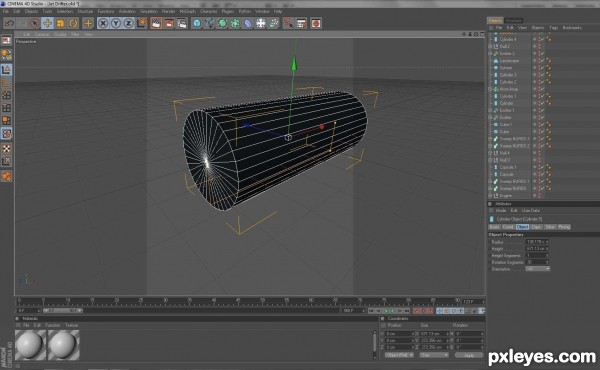Viewport: 600px width, 370px height.
Task: Click the first green play button in transport
Action: [386, 311]
